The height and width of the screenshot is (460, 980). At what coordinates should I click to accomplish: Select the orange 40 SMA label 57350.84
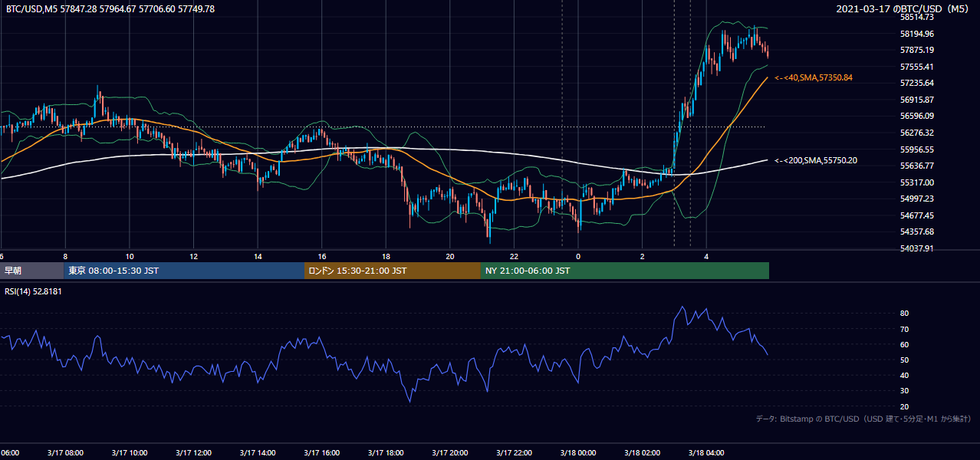tap(814, 77)
